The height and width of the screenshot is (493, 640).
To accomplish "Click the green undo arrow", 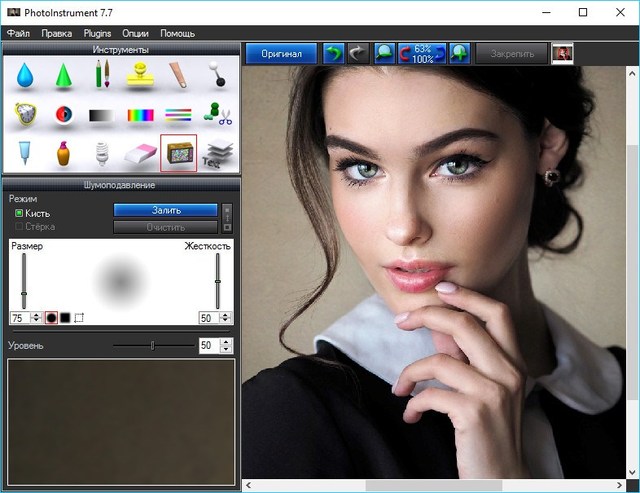I will 334,53.
